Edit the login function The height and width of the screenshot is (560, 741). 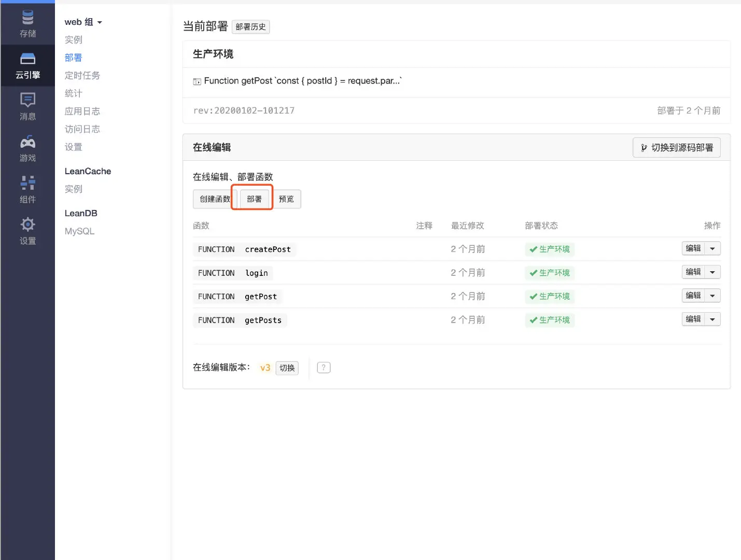[693, 272]
